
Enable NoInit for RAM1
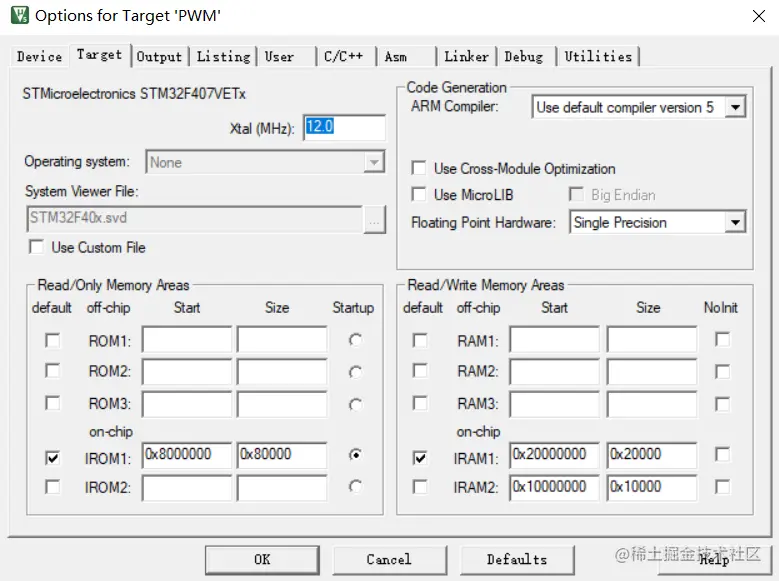point(722,339)
